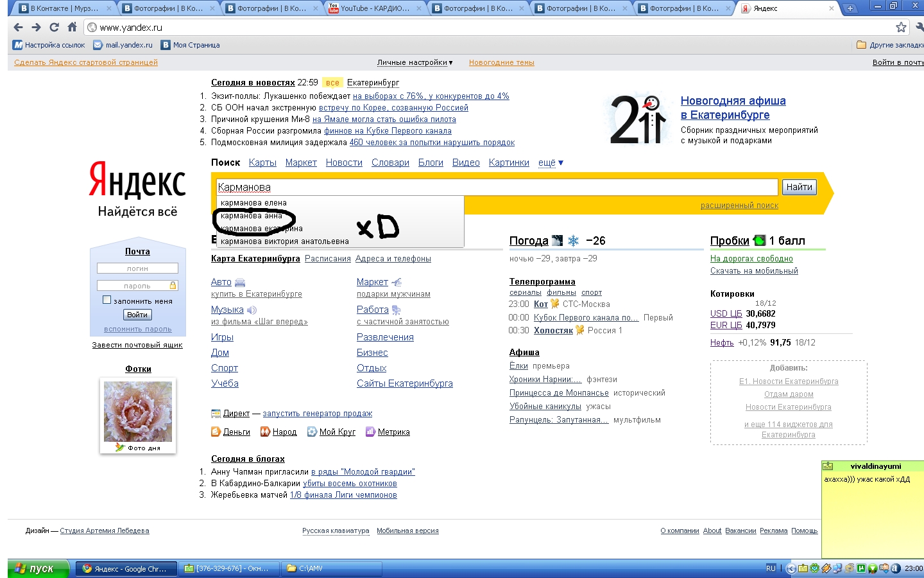The height and width of the screenshot is (578, 924).
Task: Click the address bar with www.yandex.ru
Action: (494, 28)
